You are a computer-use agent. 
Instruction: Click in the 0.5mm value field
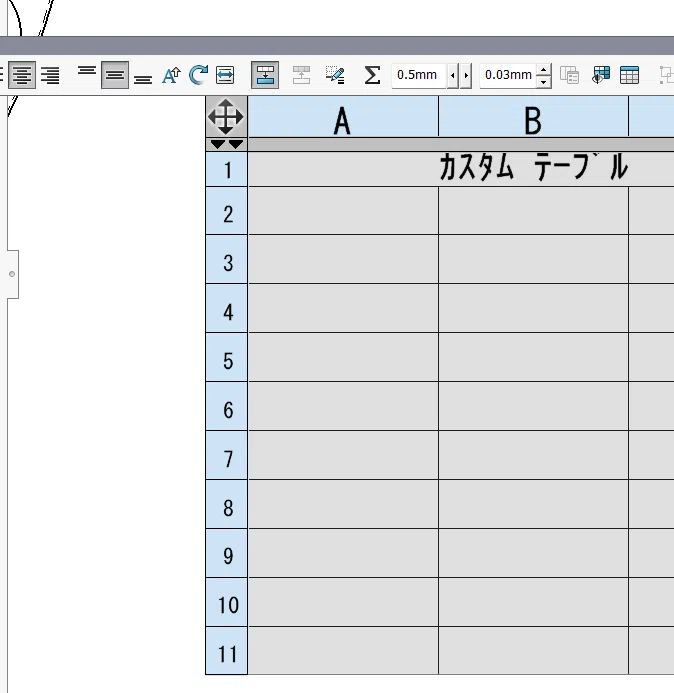(x=419, y=75)
